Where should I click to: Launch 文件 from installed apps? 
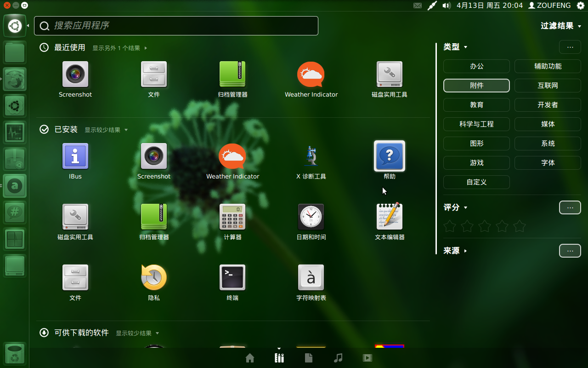coord(75,282)
